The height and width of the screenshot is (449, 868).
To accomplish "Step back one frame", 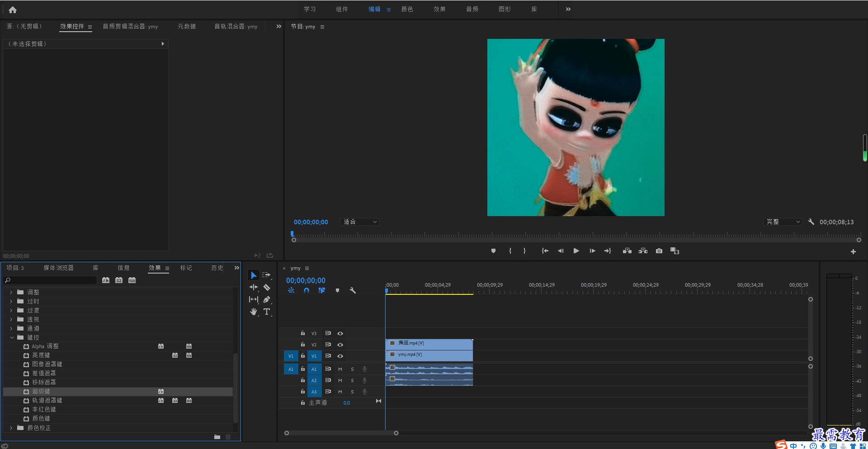I will [561, 251].
